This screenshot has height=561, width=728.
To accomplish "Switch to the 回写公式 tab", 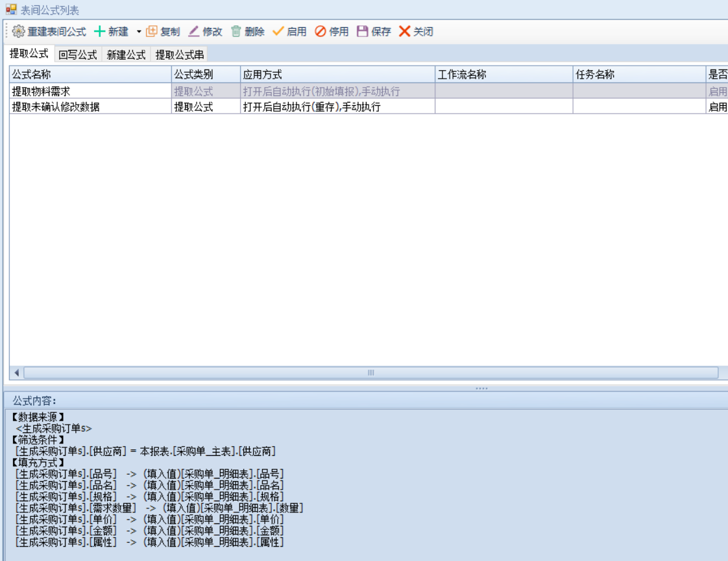I will pos(77,55).
